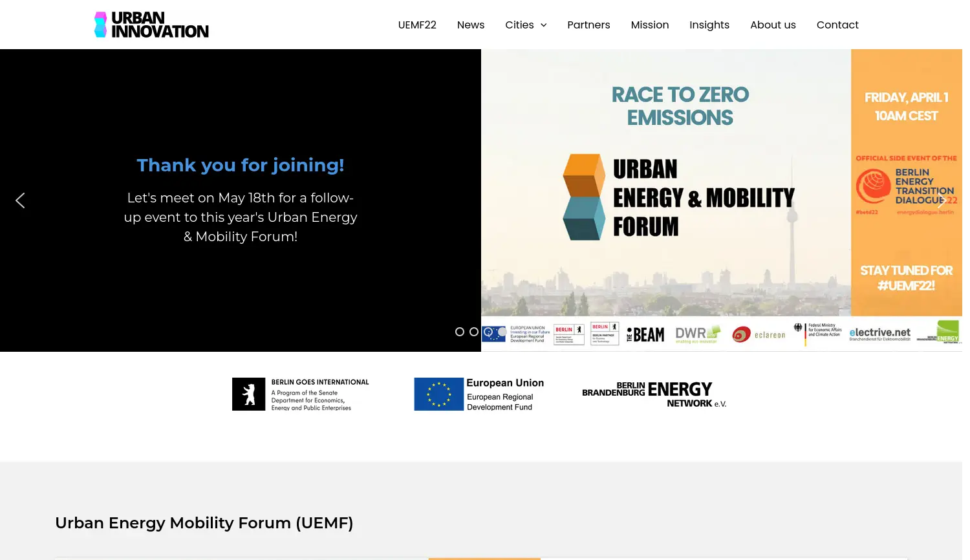Select the Berlin Goes International bear logo

[301, 394]
